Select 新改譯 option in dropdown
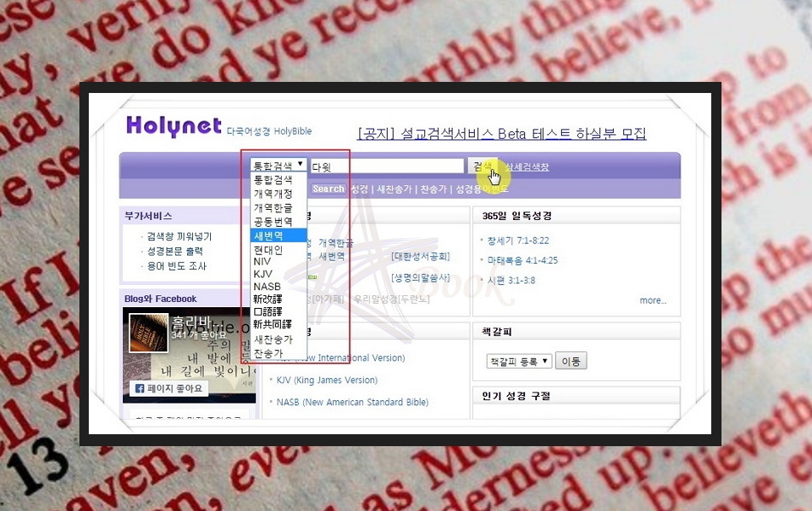This screenshot has width=812, height=511. 278,299
